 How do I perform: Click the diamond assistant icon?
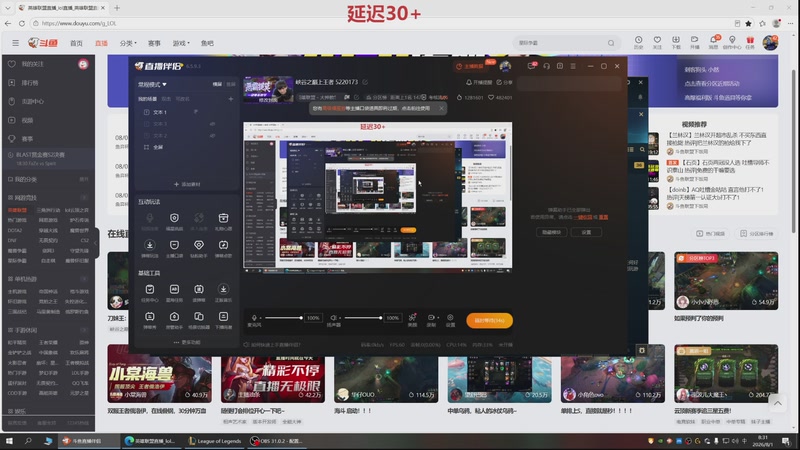point(198,245)
